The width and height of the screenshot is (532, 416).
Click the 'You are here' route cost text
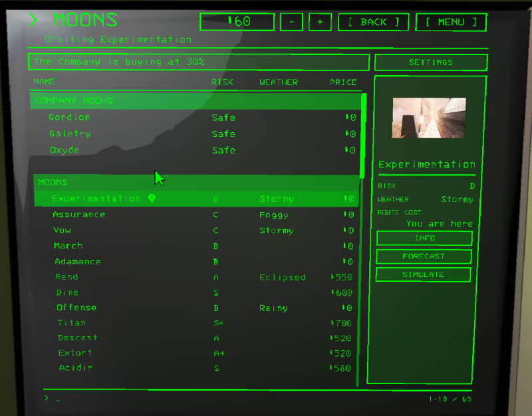[439, 224]
